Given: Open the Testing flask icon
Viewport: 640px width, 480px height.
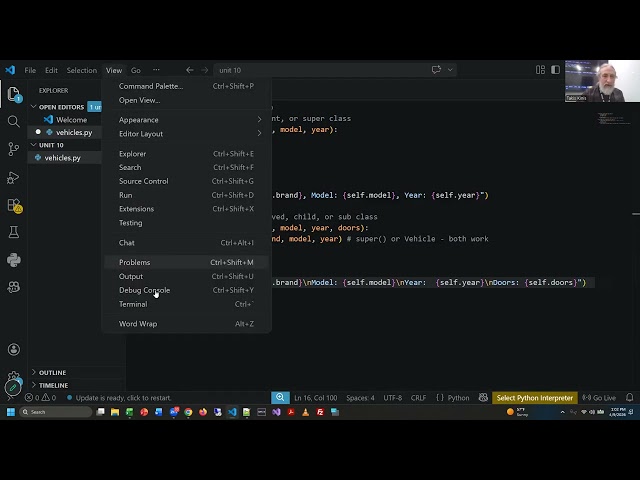Looking at the screenshot, I should point(13,232).
